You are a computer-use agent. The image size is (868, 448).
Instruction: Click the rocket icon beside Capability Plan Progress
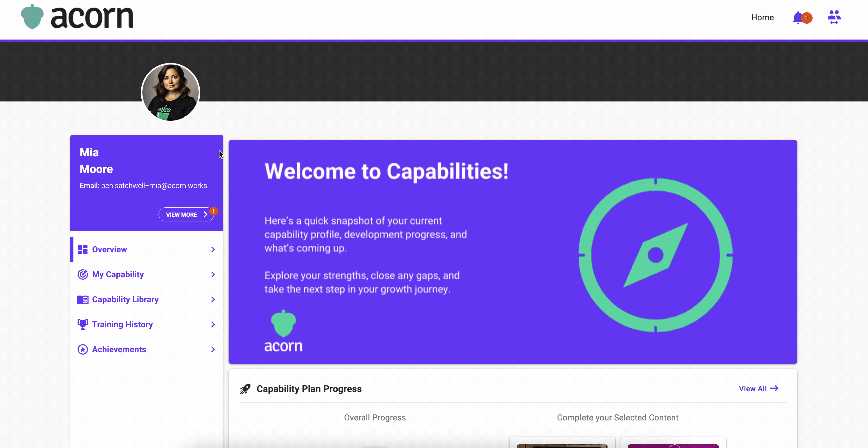tap(245, 389)
